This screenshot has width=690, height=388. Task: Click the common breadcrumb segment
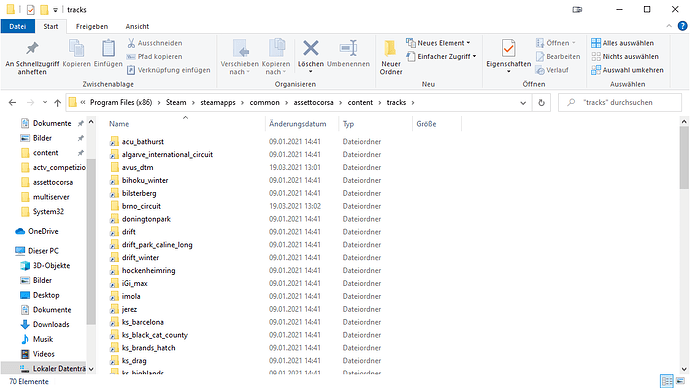pyautogui.click(x=264, y=102)
